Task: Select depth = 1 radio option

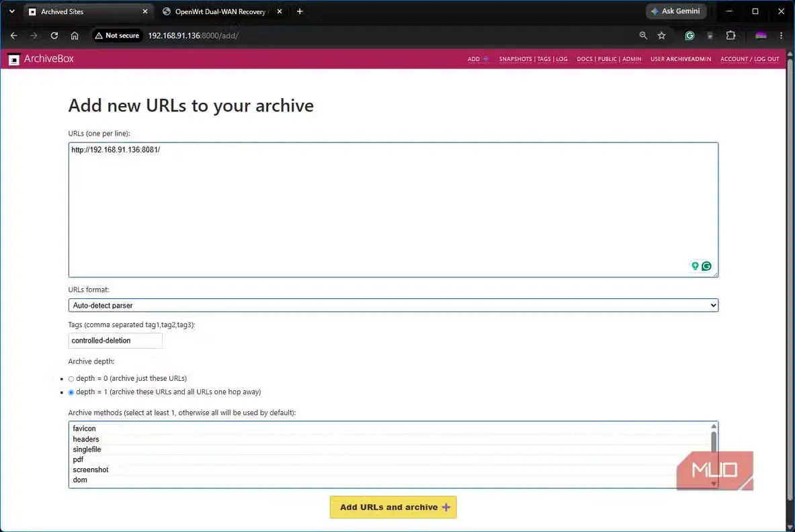Action: click(71, 393)
